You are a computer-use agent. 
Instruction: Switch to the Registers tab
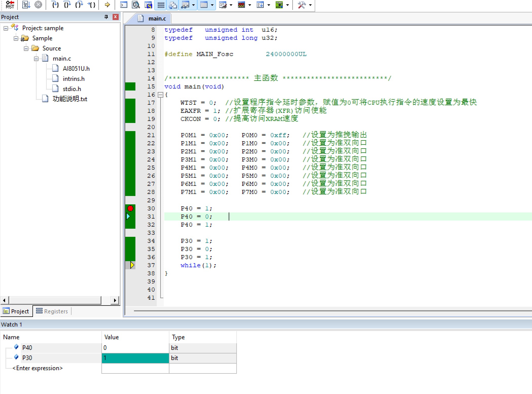[52, 311]
